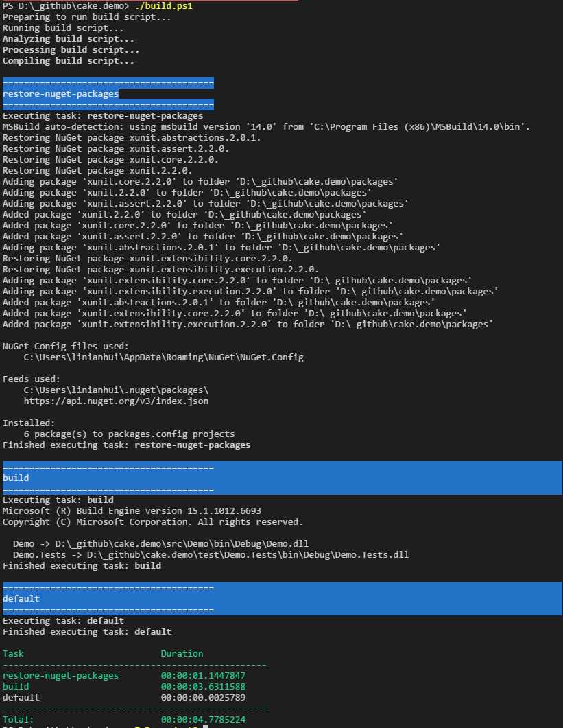
Task: Open the https://api.nuget.org/v3/index.json feed URL
Action: 116,401
